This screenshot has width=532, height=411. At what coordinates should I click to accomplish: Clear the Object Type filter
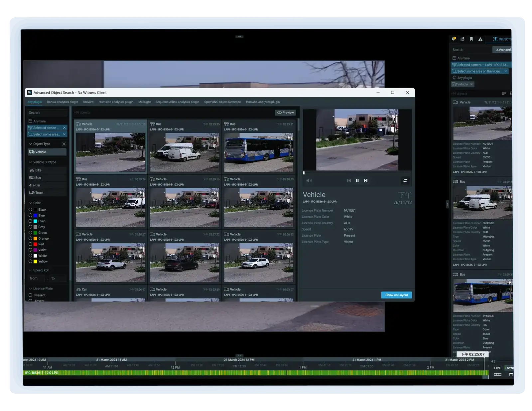(x=64, y=144)
